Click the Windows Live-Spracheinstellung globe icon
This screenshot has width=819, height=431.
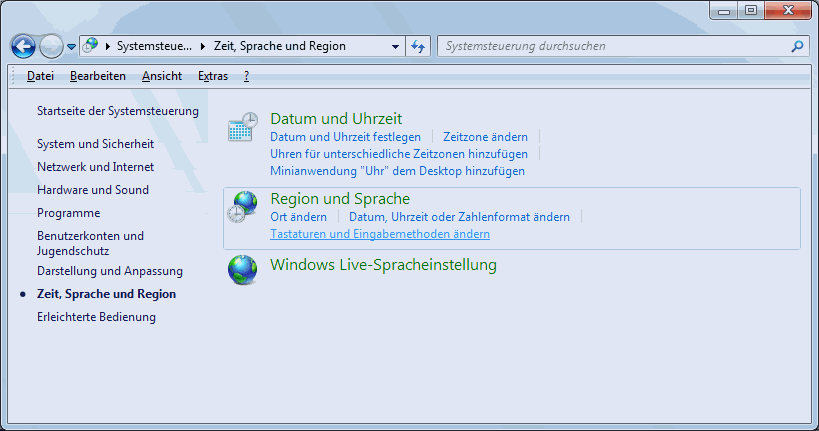(x=242, y=269)
